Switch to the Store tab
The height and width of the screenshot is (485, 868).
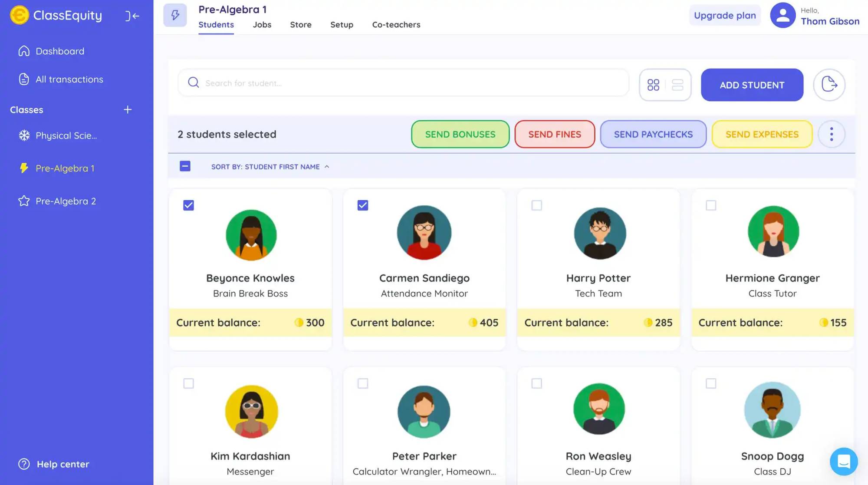click(x=301, y=25)
